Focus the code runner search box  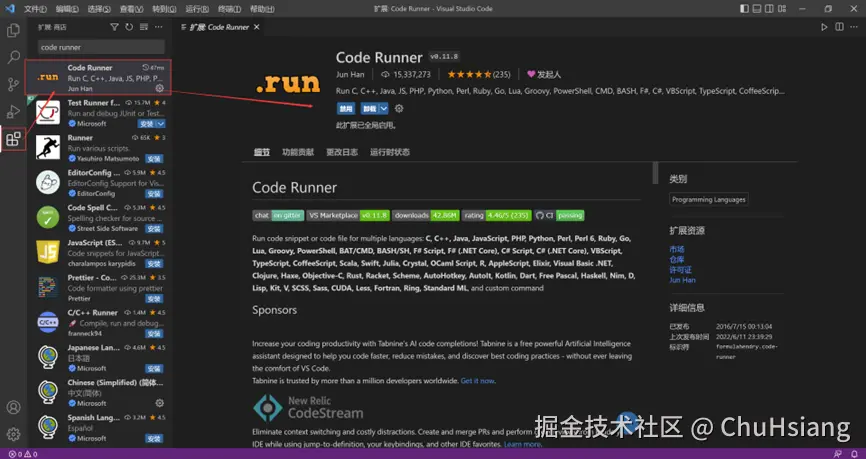click(101, 47)
